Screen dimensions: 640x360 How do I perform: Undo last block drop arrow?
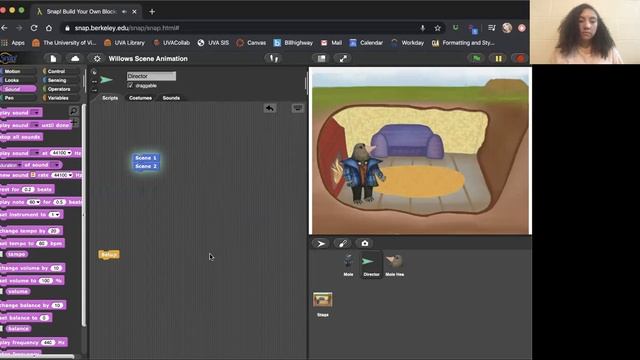(x=270, y=108)
